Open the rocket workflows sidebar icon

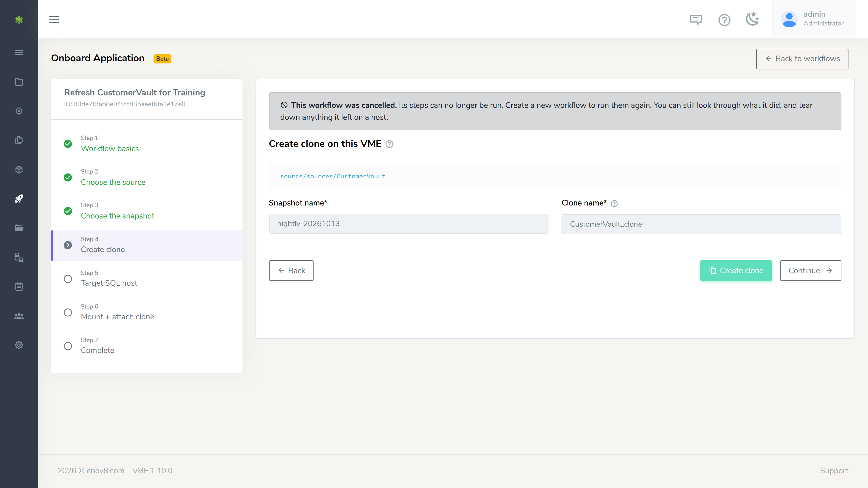click(19, 199)
